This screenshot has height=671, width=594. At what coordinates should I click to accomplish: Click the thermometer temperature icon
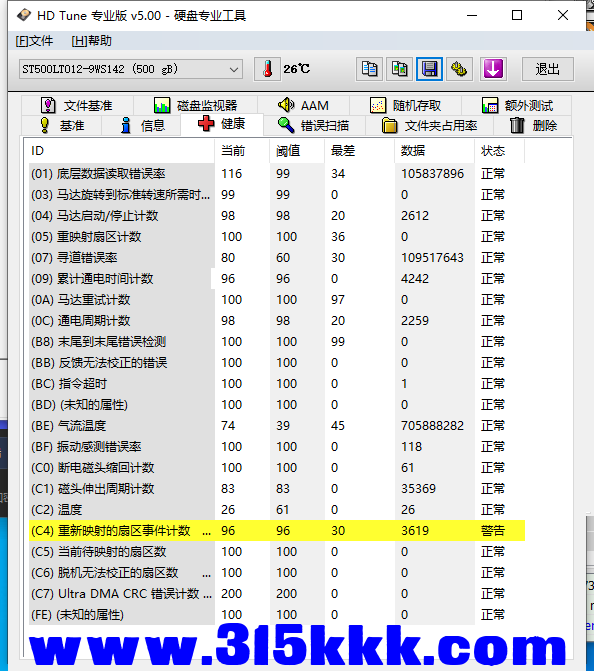[x=267, y=69]
